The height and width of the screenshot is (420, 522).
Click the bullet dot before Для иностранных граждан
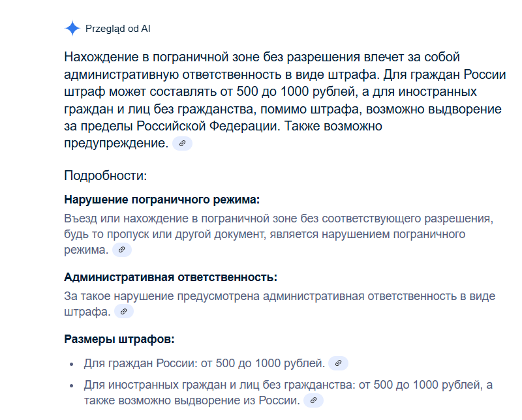tap(72, 385)
